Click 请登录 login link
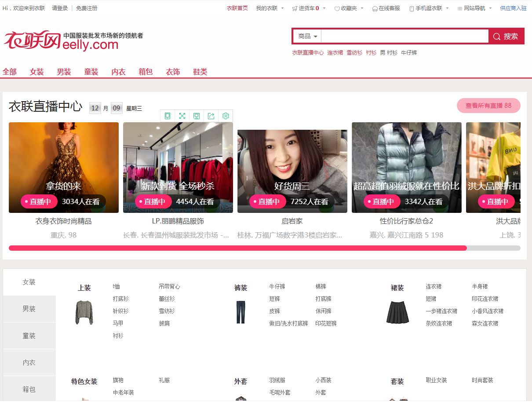Image resolution: width=532 pixels, height=402 pixels. (60, 8)
